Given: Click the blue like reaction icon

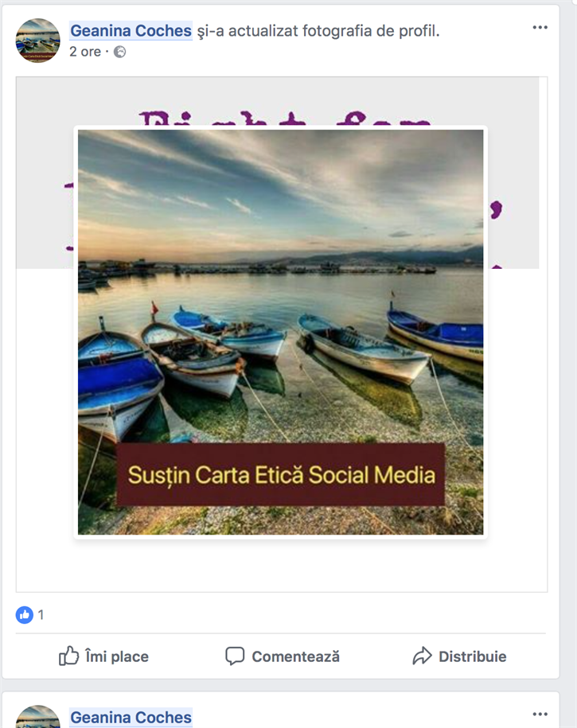Looking at the screenshot, I should (x=24, y=615).
